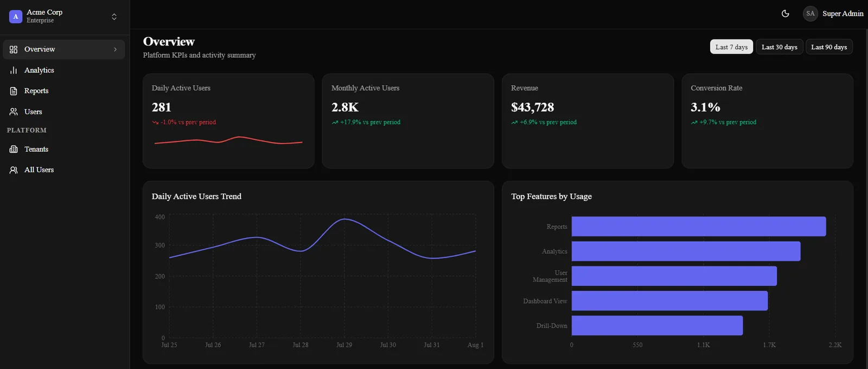Click the Conversion Rate upward trend icon
Image resolution: width=868 pixels, height=369 pixels.
pos(694,122)
